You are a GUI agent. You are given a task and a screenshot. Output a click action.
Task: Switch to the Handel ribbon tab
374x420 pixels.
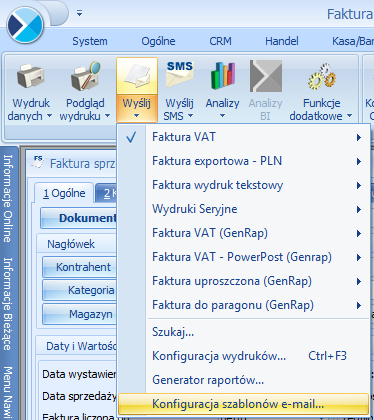point(282,41)
